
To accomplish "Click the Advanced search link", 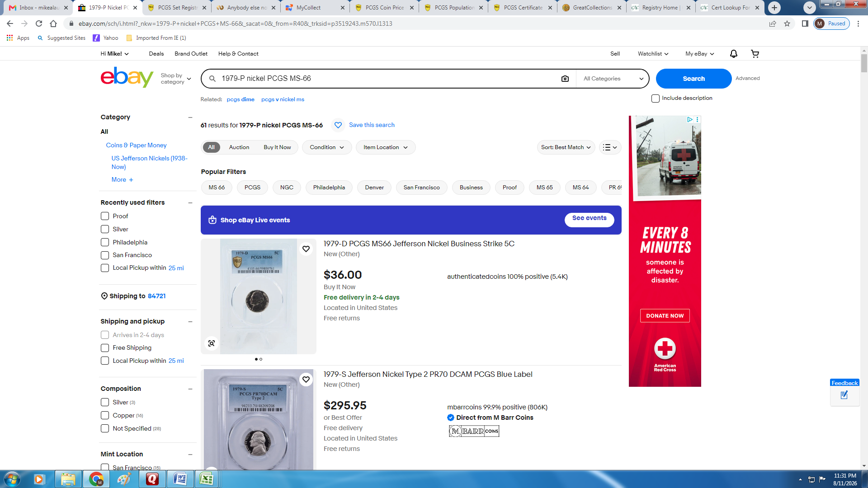I will (x=747, y=79).
